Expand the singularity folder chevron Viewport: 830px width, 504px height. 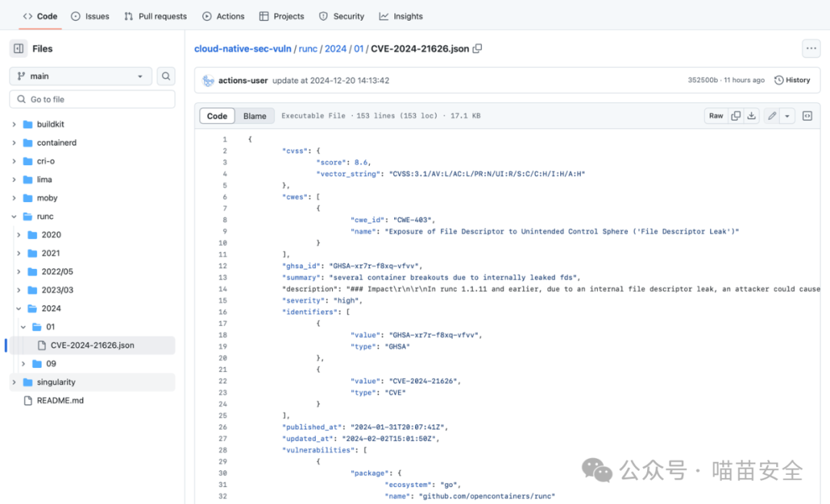coord(15,383)
